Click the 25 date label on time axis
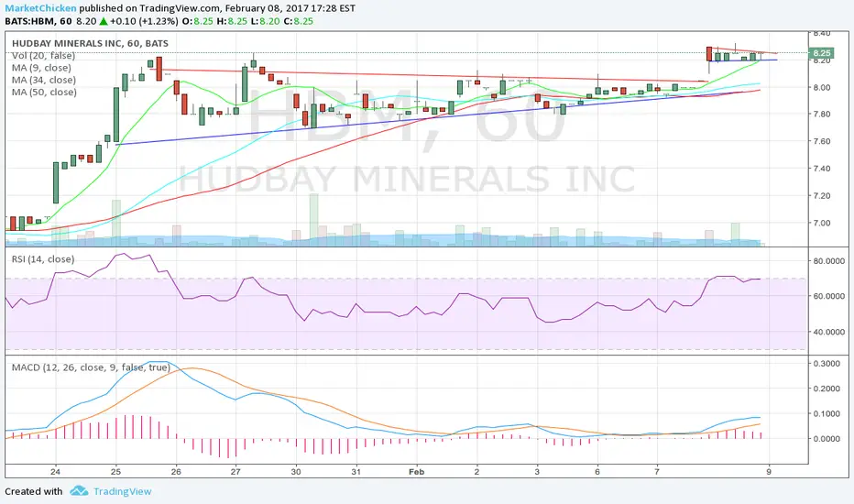This screenshot has width=854, height=504. [115, 472]
